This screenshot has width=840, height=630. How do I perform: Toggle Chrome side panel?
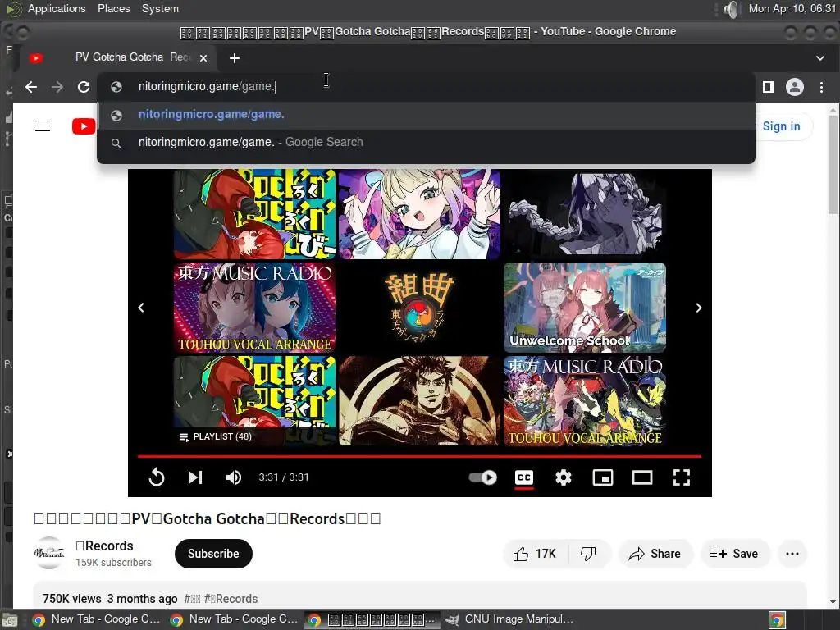[768, 87]
